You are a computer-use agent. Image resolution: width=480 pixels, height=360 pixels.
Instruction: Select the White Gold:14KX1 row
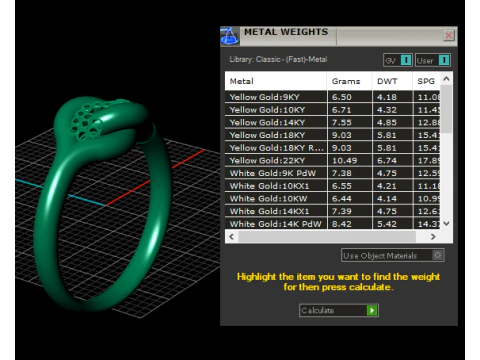[x=332, y=211]
